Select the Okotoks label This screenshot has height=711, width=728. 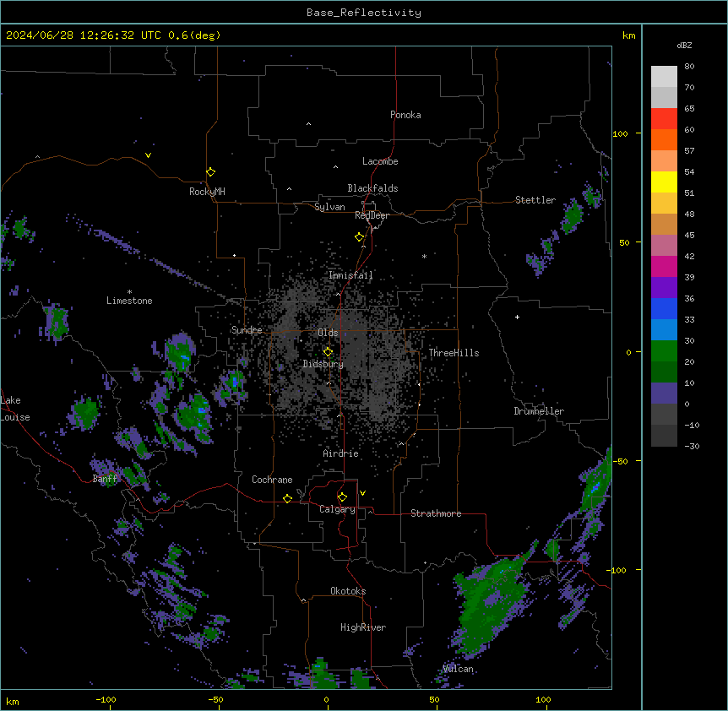tap(348, 591)
